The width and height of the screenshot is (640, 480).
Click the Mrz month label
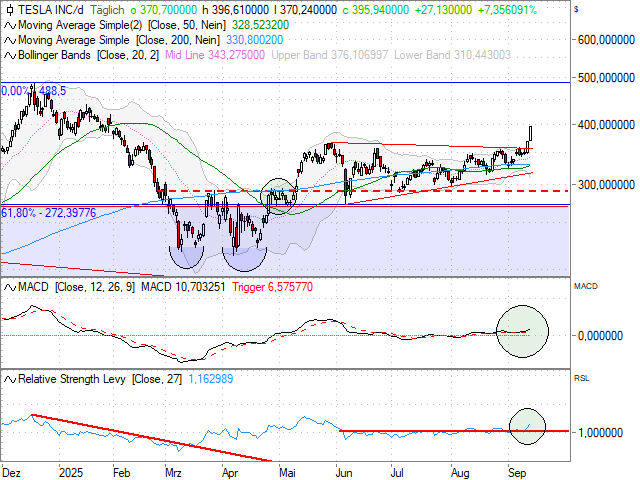(x=173, y=473)
